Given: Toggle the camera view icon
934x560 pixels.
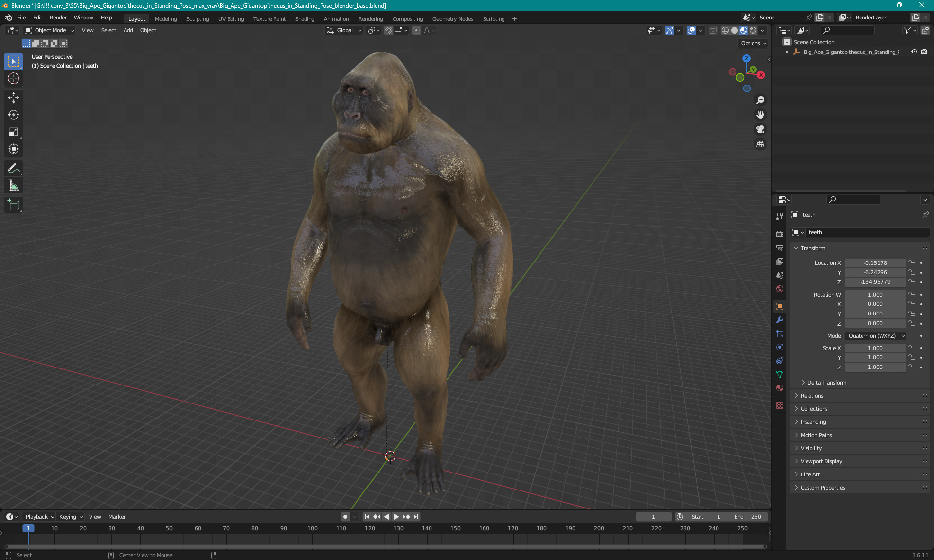Looking at the screenshot, I should pos(760,129).
